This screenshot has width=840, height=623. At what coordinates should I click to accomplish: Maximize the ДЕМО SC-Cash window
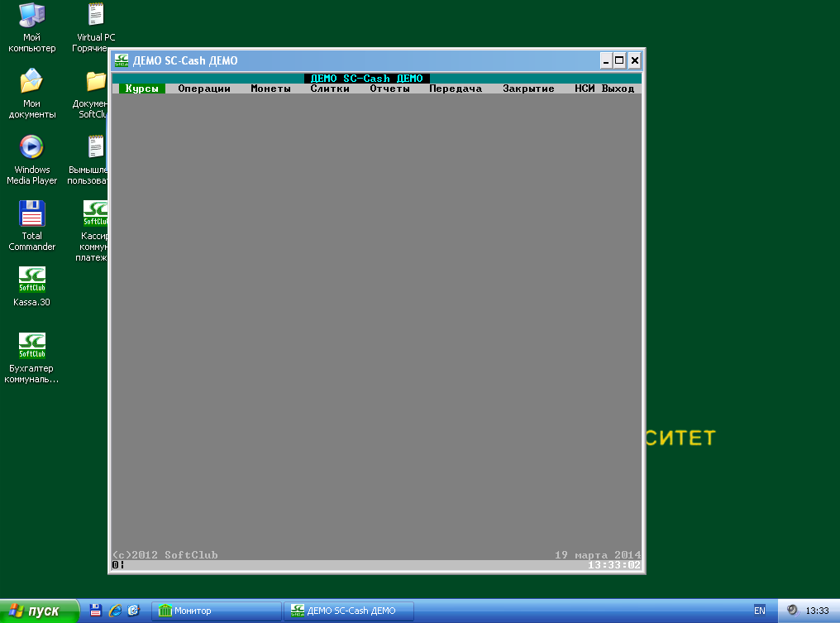619,60
